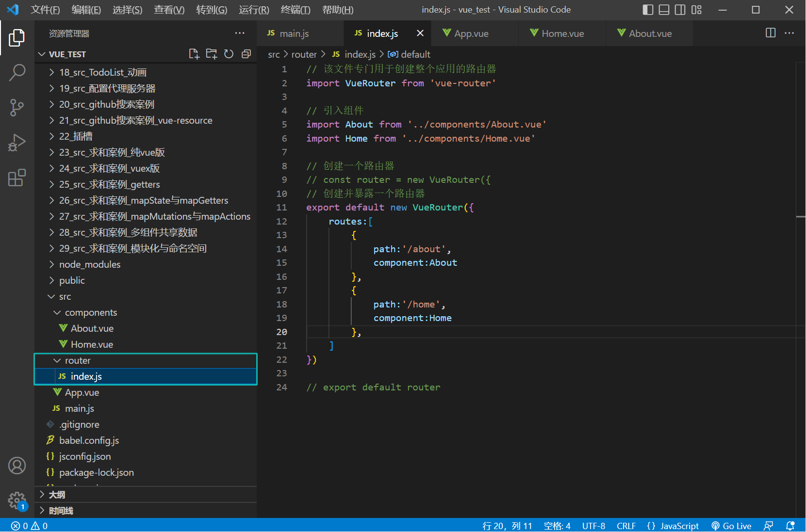Open About.vue in the file tree
Image resolution: width=806 pixels, height=532 pixels.
tap(146, 328)
